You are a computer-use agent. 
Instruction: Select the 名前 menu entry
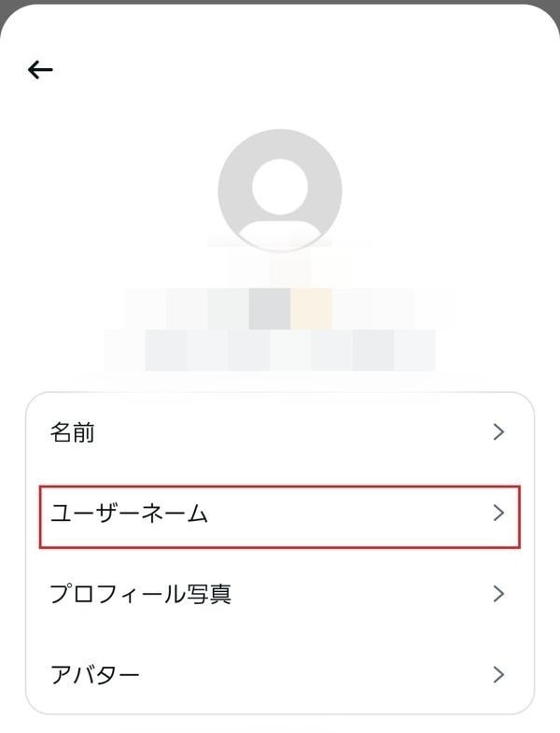tap(73, 432)
